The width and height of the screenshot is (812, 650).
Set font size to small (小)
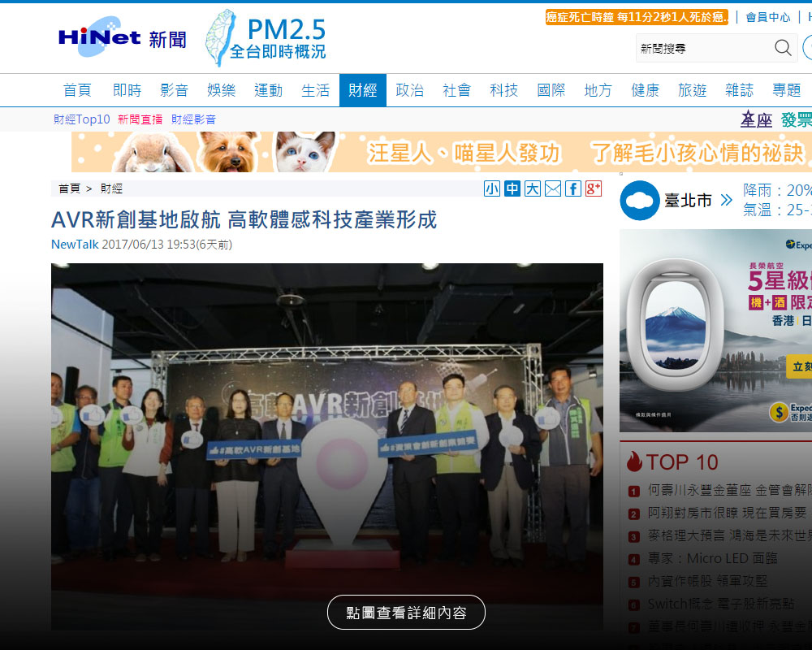click(x=492, y=188)
